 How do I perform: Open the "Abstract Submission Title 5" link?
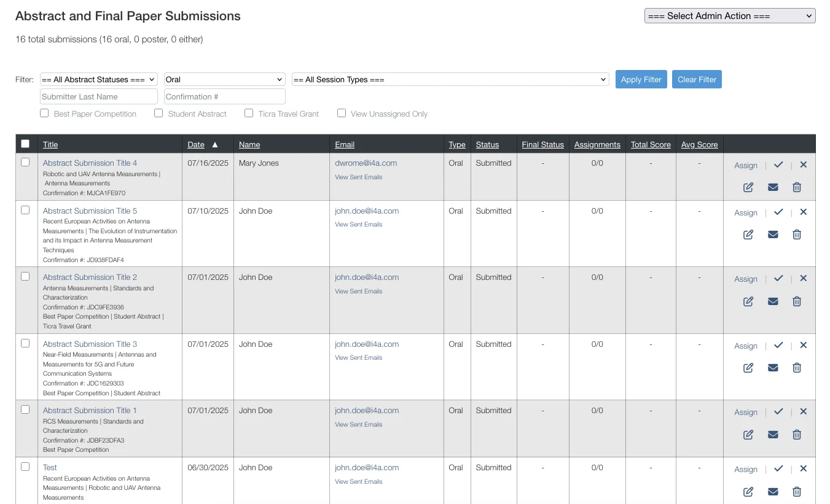[x=89, y=211]
